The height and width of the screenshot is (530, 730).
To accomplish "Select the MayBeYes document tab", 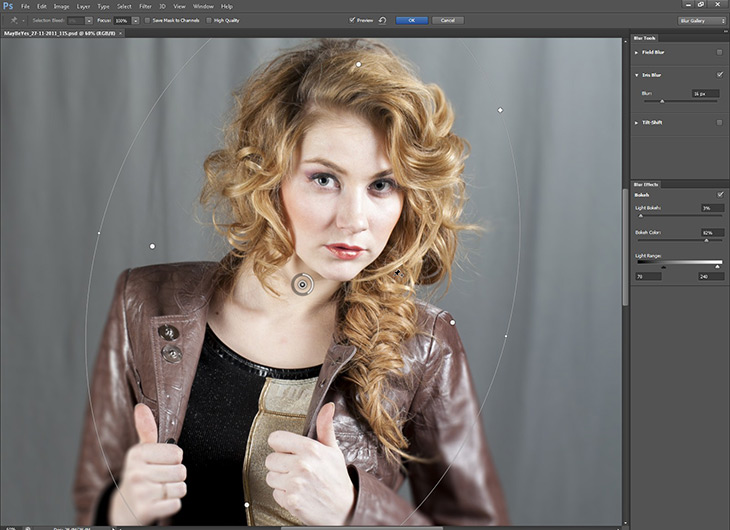I will (60, 34).
